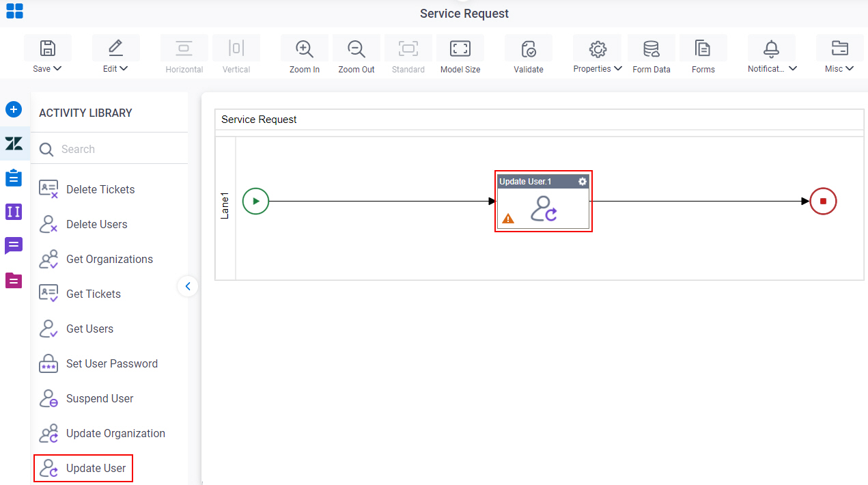The image size is (868, 485).
Task: Click the Model Size icon
Action: click(460, 48)
